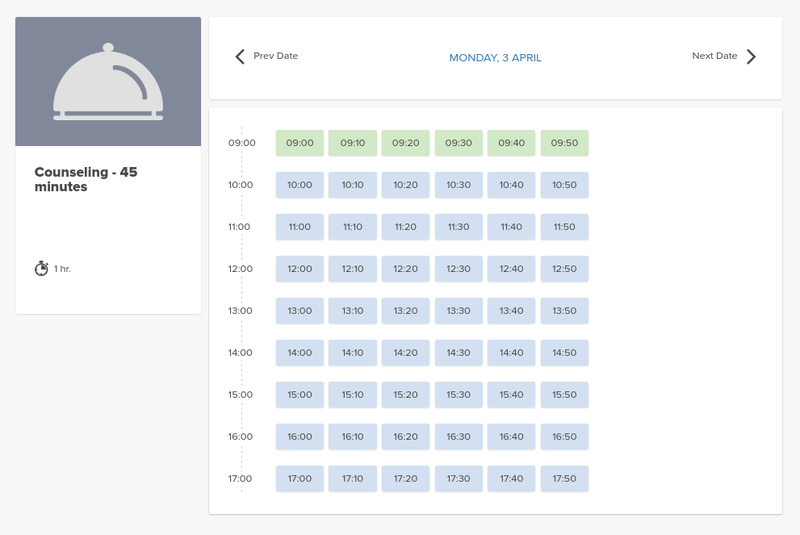Choose the 09:50 time slot
The height and width of the screenshot is (535, 800).
pos(564,143)
